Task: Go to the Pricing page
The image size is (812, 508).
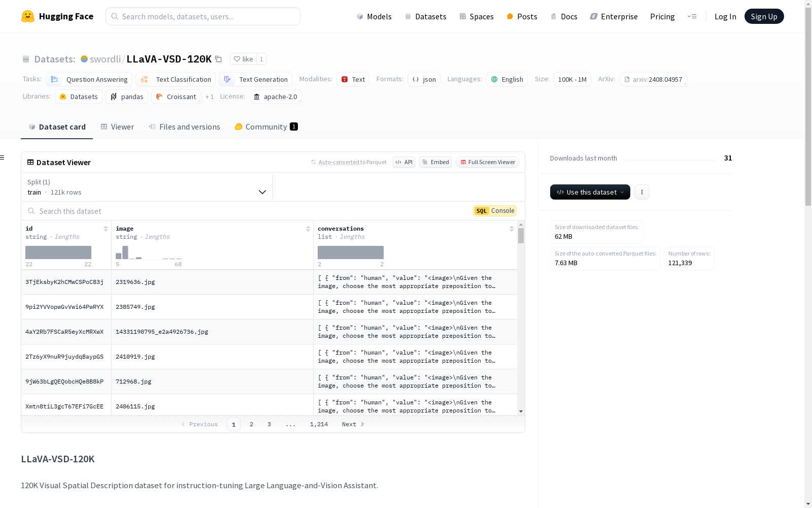Action: [x=662, y=16]
